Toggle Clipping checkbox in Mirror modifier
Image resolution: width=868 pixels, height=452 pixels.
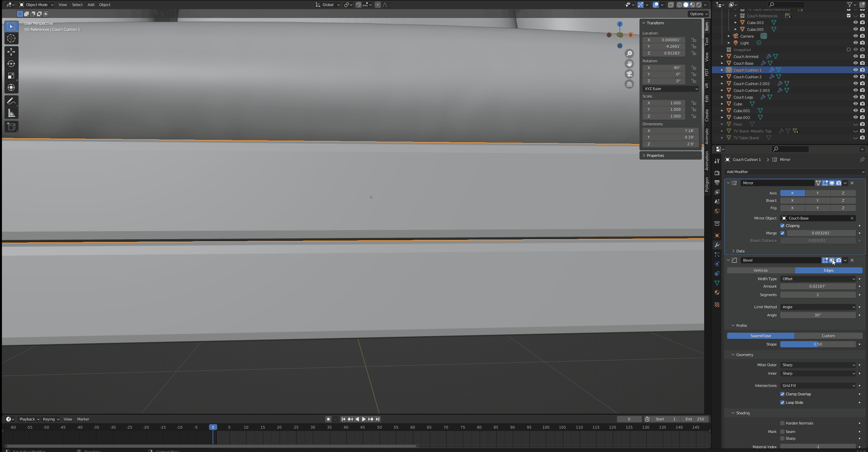click(783, 225)
